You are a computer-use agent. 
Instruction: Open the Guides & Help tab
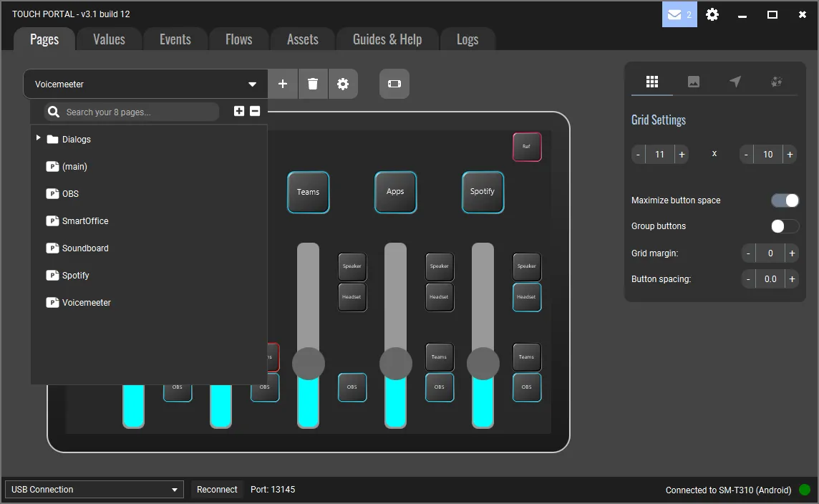[x=387, y=39]
